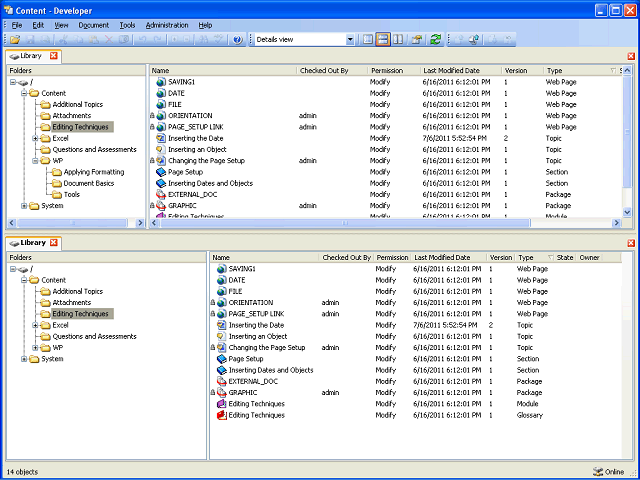Click Version column header in lower pane
The image size is (640, 480).
pyautogui.click(x=501, y=258)
